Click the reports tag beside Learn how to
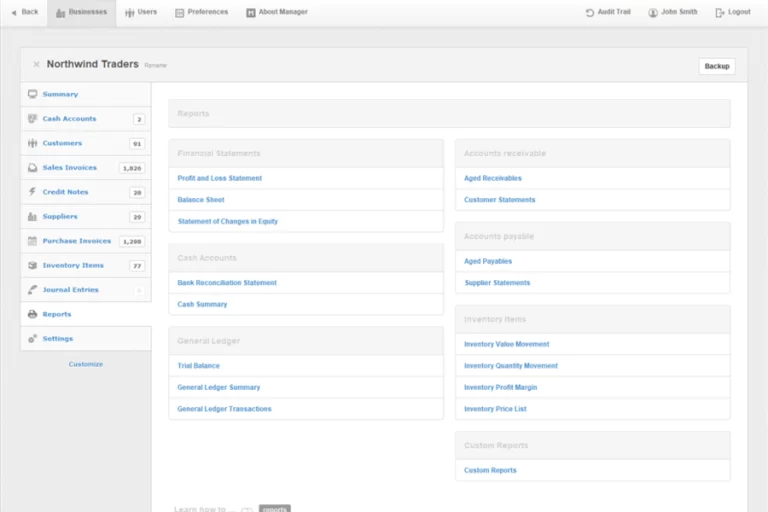The image size is (768, 512). pyautogui.click(x=275, y=509)
